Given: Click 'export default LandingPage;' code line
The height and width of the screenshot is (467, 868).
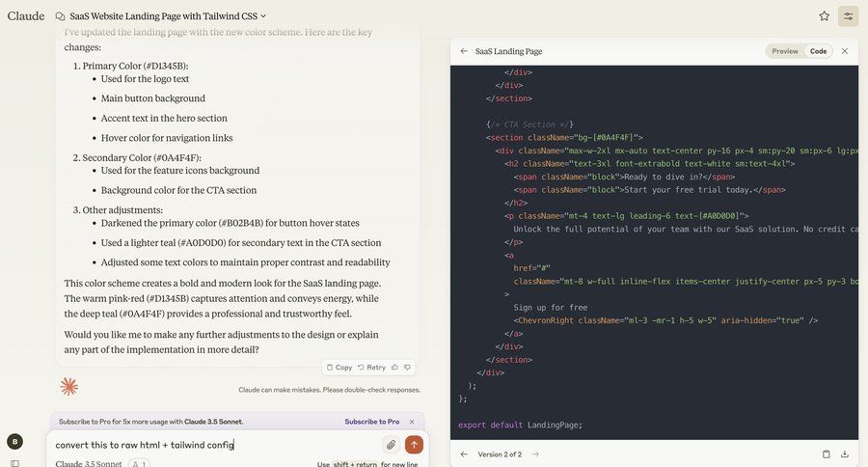Looking at the screenshot, I should (x=521, y=425).
